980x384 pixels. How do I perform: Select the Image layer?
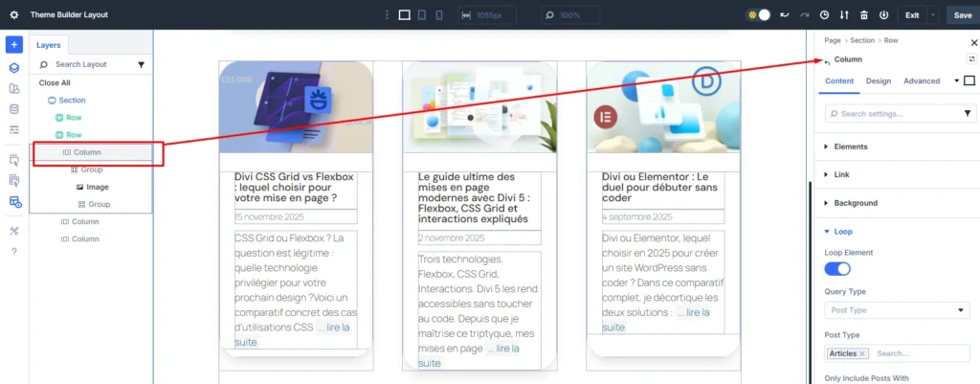(91, 187)
